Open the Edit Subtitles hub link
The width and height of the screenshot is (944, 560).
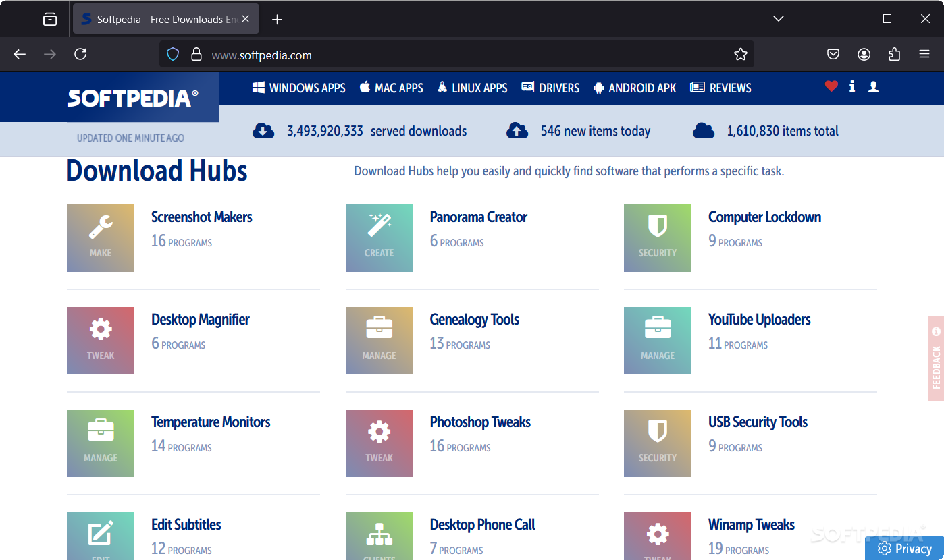click(x=186, y=525)
